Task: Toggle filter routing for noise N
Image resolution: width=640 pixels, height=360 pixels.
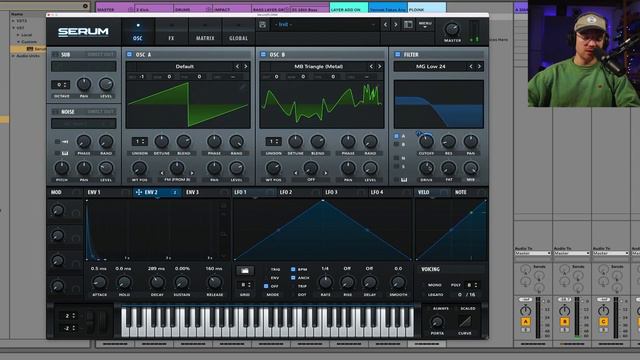Action: coord(396,158)
